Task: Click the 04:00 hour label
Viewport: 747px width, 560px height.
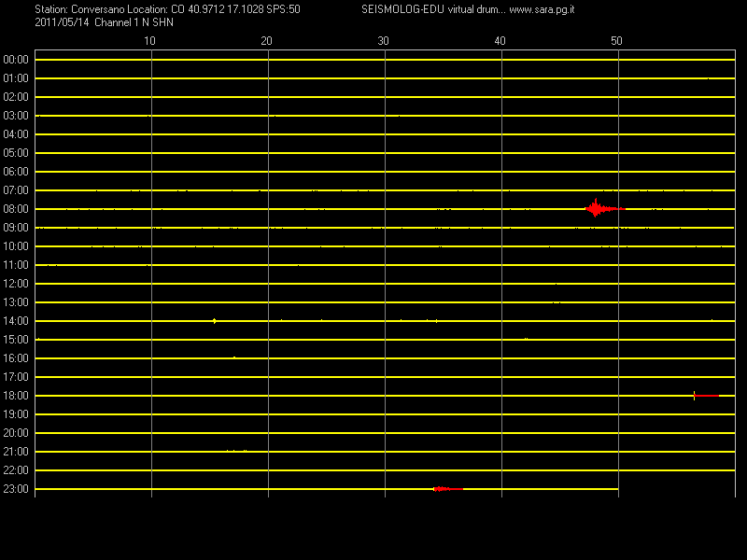Action: click(16, 134)
